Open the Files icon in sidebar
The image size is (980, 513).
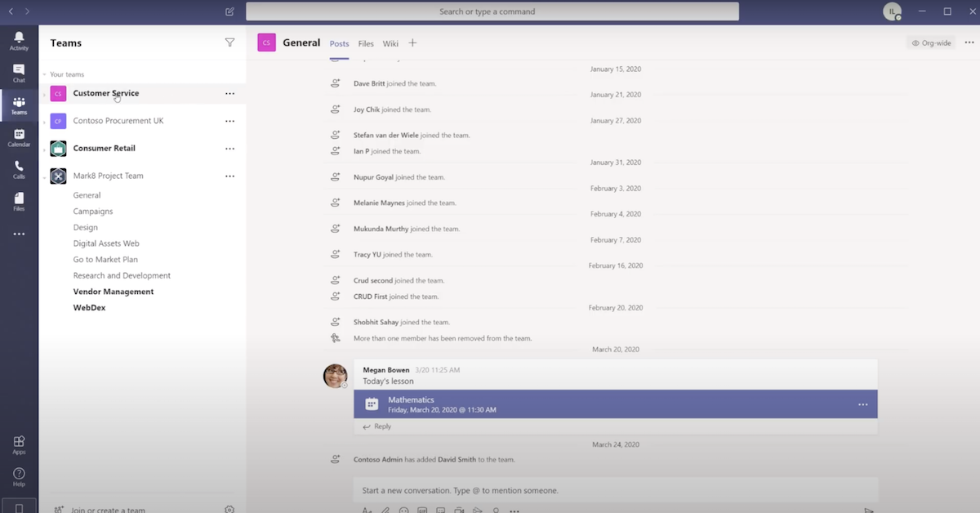pos(19,201)
